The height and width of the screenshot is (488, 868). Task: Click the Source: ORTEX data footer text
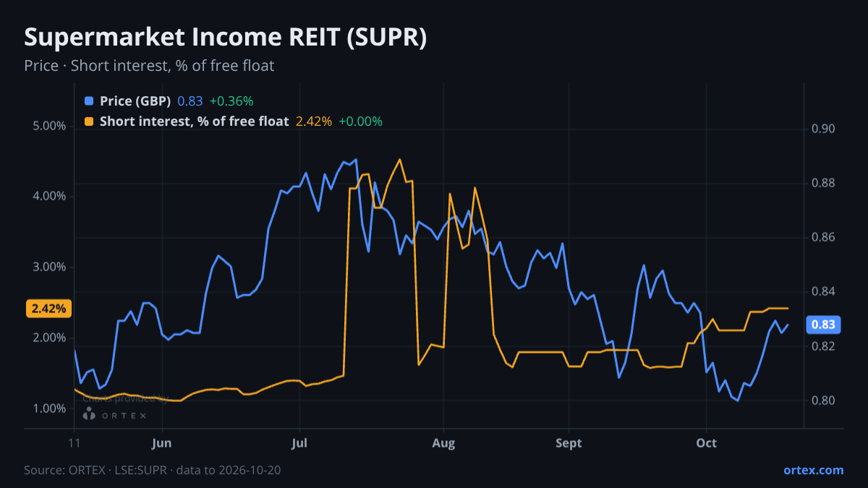pos(153,470)
